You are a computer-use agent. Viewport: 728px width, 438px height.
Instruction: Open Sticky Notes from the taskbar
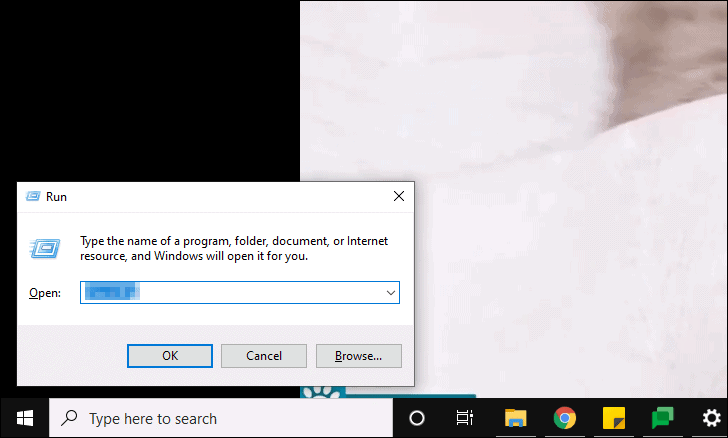(614, 418)
